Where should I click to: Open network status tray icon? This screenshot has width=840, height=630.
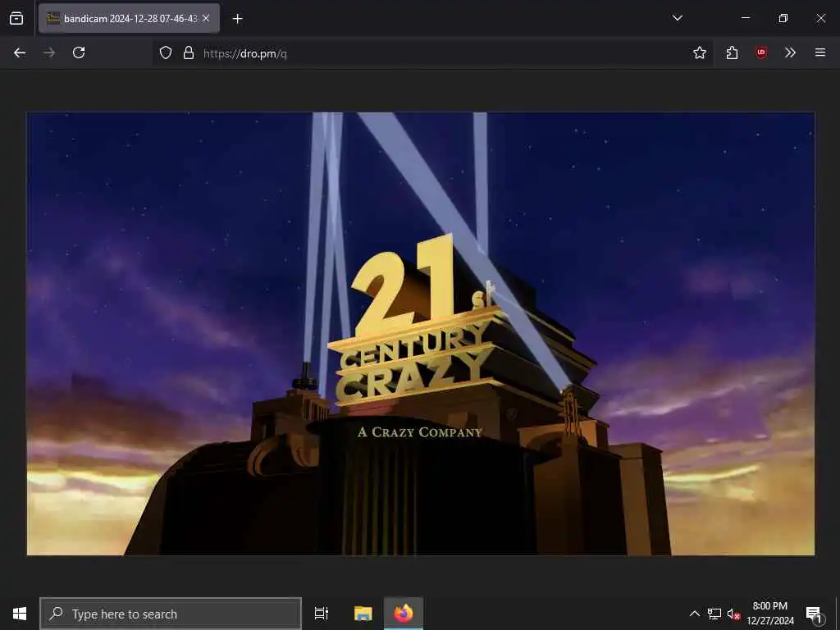tap(714, 614)
